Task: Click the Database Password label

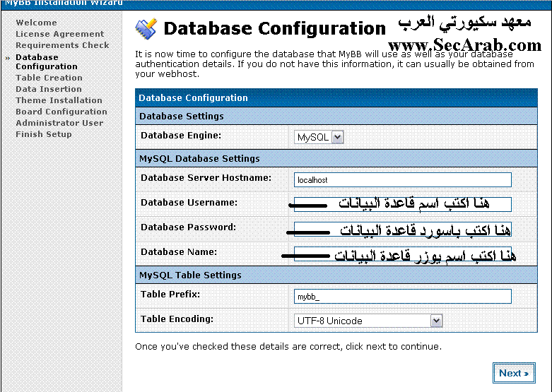Action: [188, 227]
